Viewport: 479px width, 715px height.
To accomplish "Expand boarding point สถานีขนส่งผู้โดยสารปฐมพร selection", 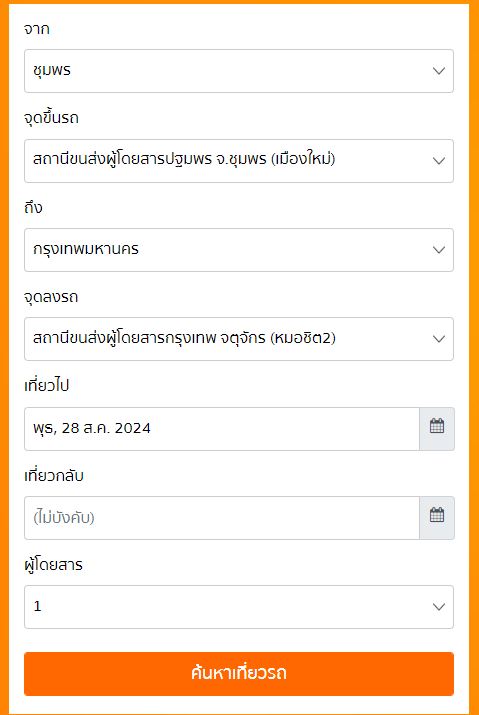I will click(239, 161).
